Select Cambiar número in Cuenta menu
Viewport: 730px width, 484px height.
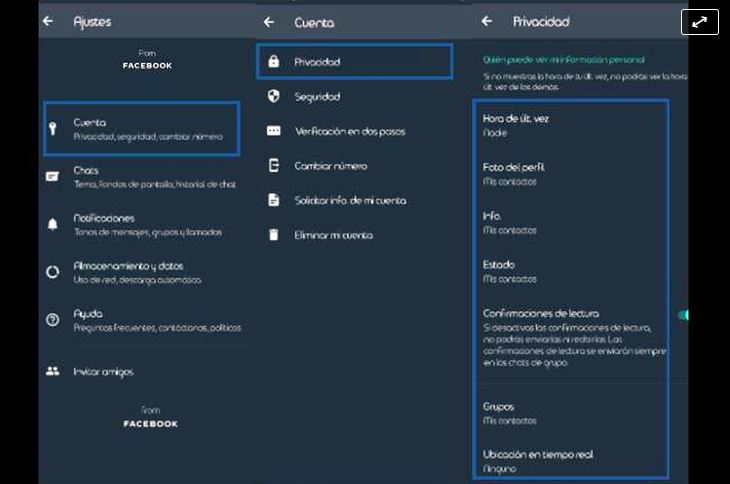pos(330,166)
